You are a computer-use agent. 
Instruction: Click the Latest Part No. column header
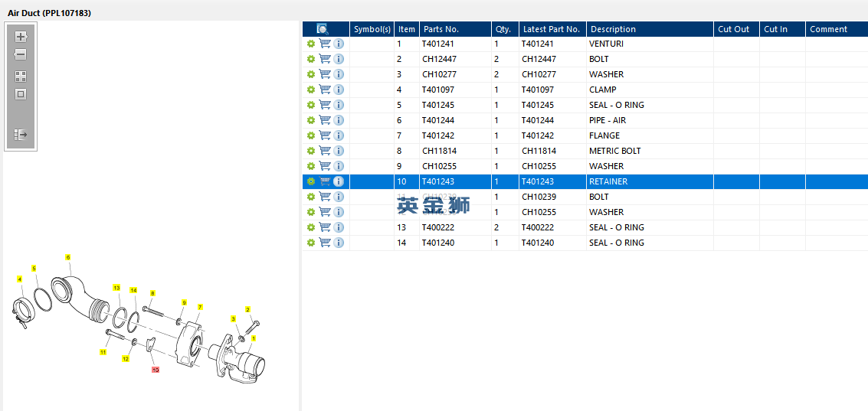(553, 29)
